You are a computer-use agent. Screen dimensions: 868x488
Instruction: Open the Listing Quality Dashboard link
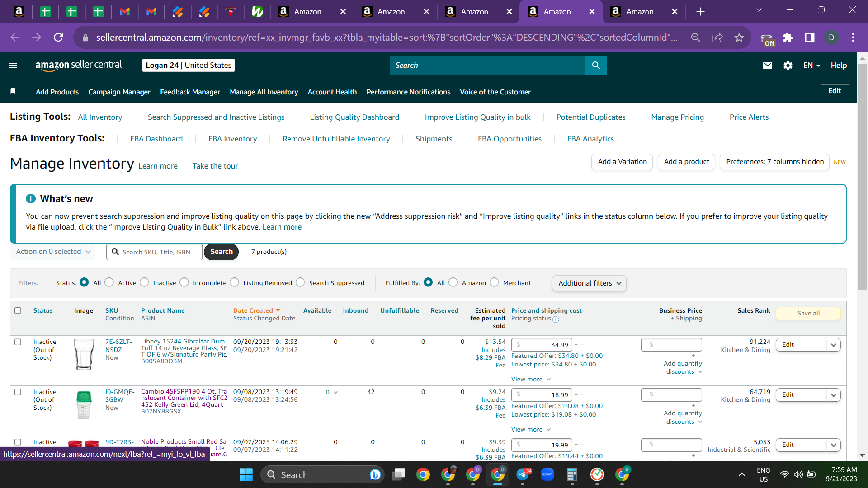tap(354, 117)
